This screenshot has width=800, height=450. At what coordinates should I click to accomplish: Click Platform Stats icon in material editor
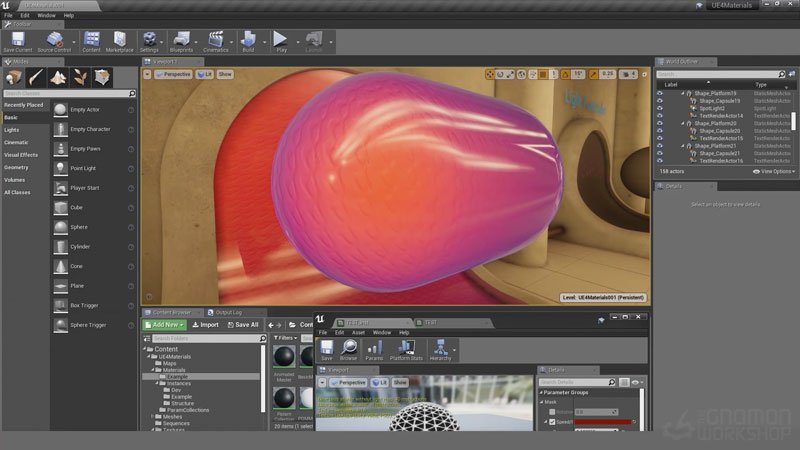point(406,349)
